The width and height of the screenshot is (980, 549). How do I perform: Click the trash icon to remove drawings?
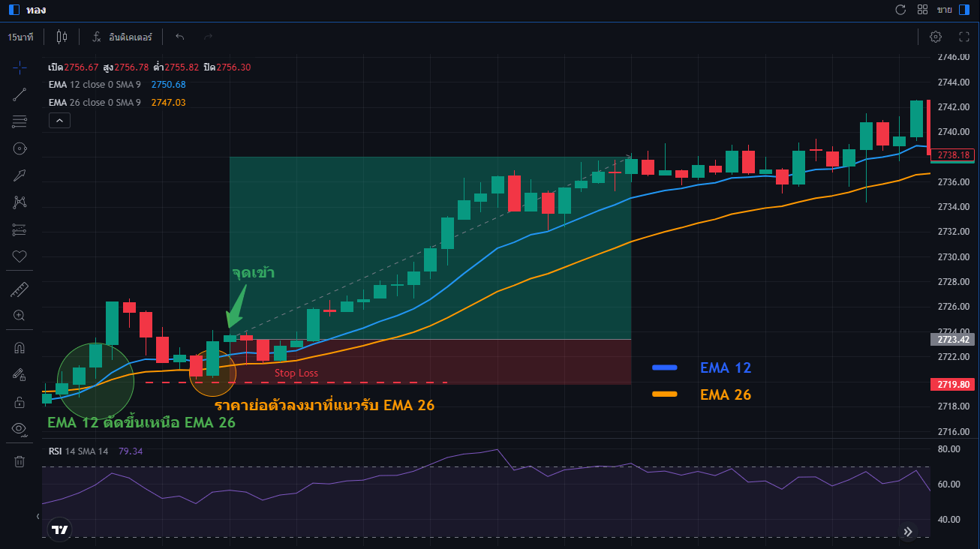click(x=20, y=461)
